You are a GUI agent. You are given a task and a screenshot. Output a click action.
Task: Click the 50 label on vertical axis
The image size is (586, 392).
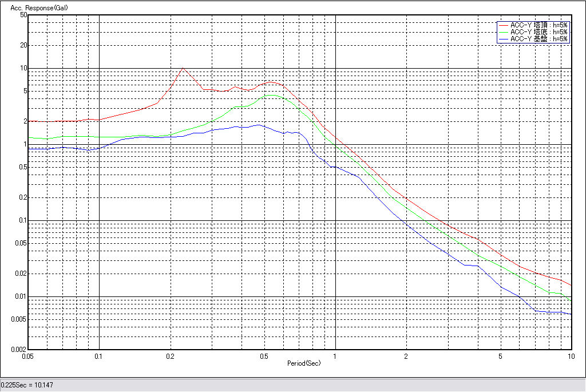tap(23, 15)
